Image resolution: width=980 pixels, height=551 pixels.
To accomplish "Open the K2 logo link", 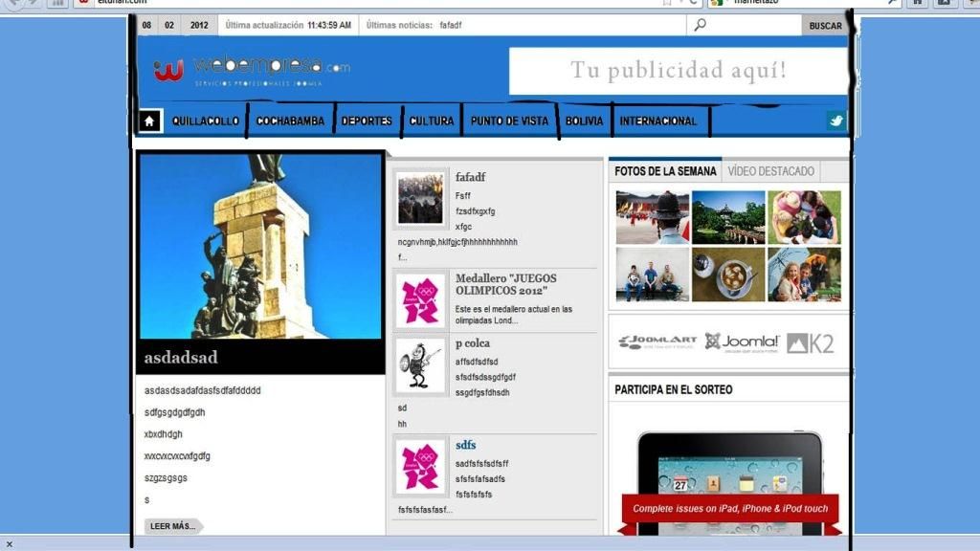I will [810, 343].
